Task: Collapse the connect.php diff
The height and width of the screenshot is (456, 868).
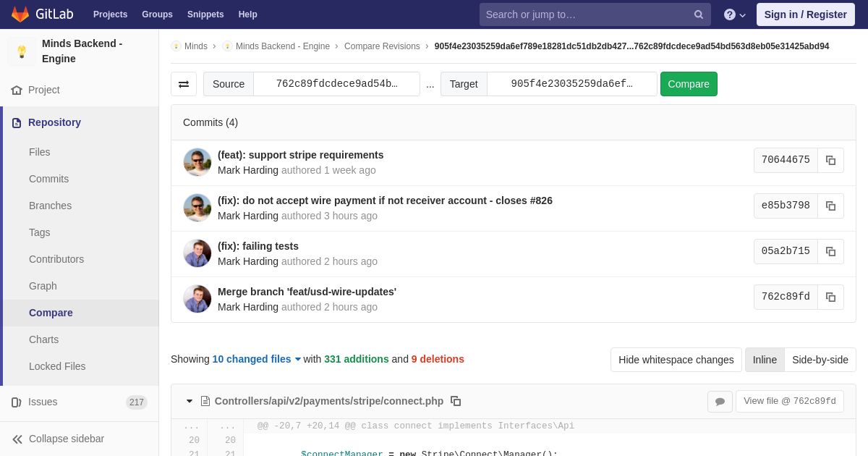Action: click(190, 401)
